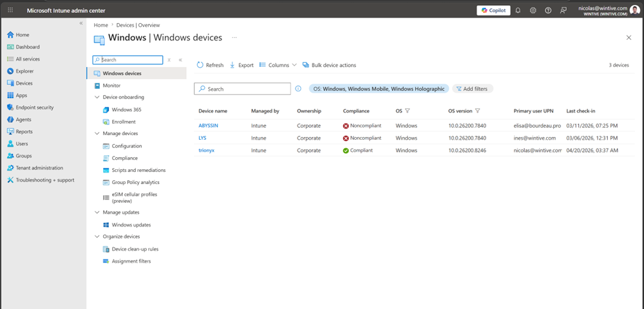Collapse the left navigation pane
This screenshot has height=309, width=644.
81,23
